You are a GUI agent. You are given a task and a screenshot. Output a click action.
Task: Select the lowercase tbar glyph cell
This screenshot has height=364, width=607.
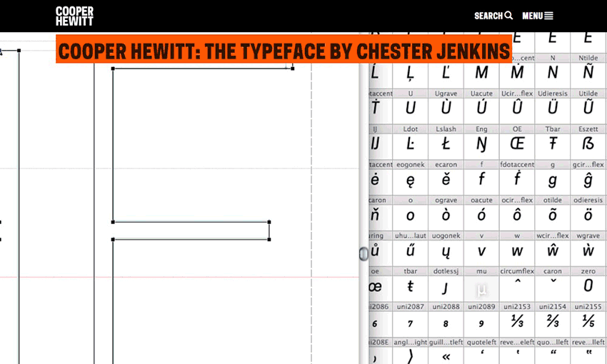pos(411,285)
